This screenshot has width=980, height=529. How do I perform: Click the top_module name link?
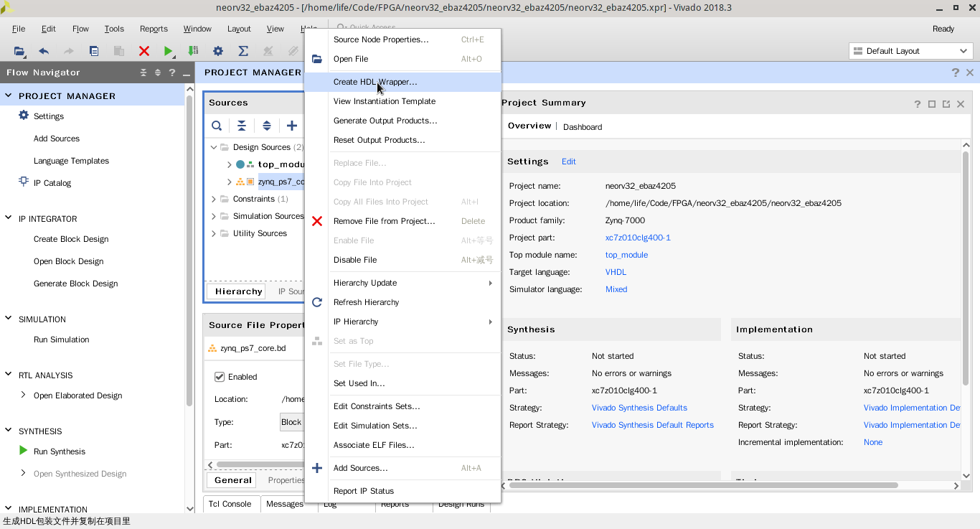[x=626, y=255]
